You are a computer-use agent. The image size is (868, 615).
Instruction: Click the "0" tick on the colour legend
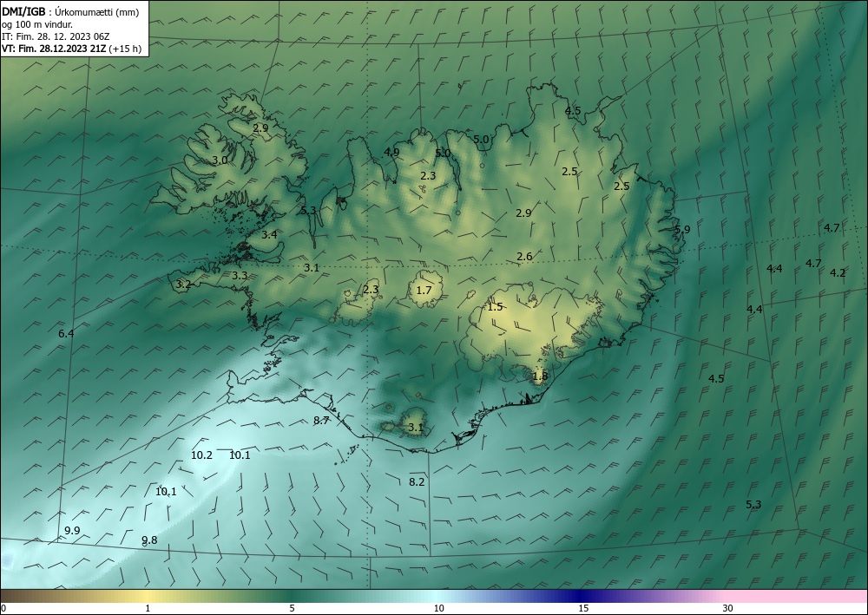pyautogui.click(x=3, y=609)
